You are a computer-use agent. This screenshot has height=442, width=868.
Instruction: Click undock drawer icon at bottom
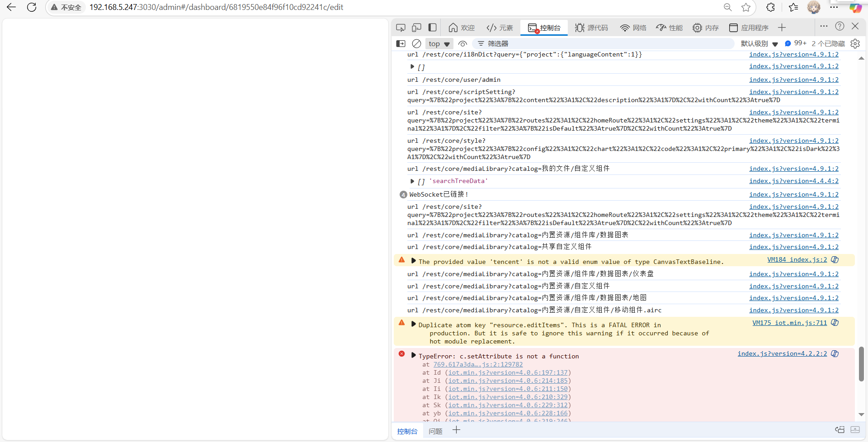840,430
